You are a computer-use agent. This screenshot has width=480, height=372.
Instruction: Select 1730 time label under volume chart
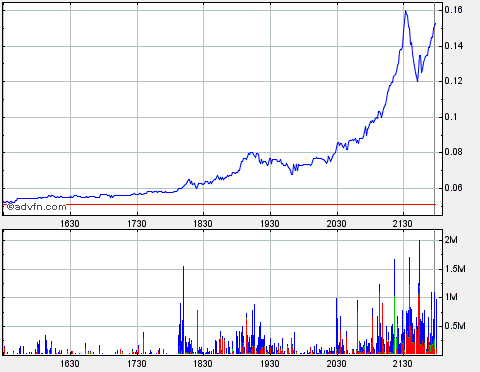click(x=137, y=363)
